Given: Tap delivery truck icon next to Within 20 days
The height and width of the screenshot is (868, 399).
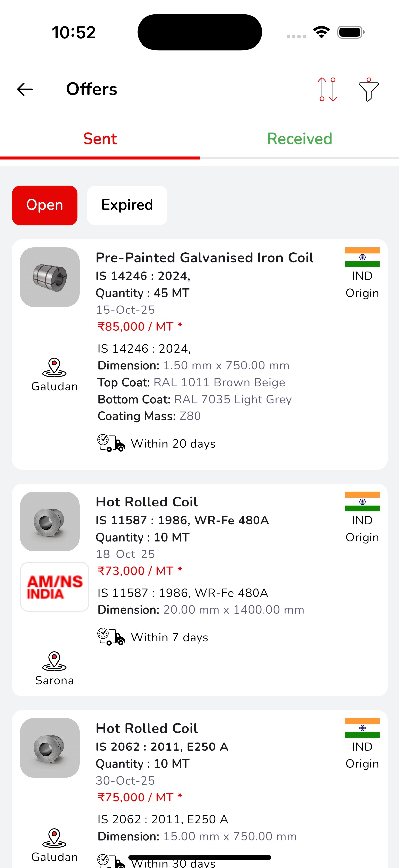Looking at the screenshot, I should (x=111, y=443).
